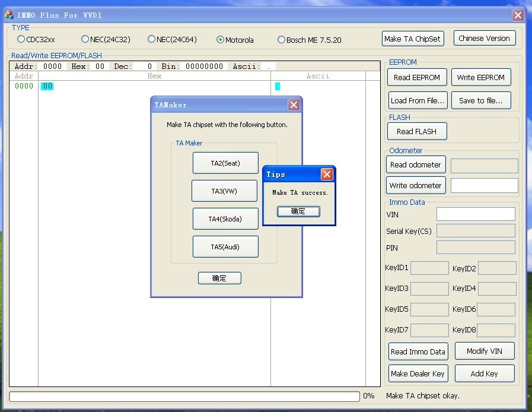Click the Read EEPROM button
Image resolution: width=532 pixels, height=412 pixels.
(416, 78)
